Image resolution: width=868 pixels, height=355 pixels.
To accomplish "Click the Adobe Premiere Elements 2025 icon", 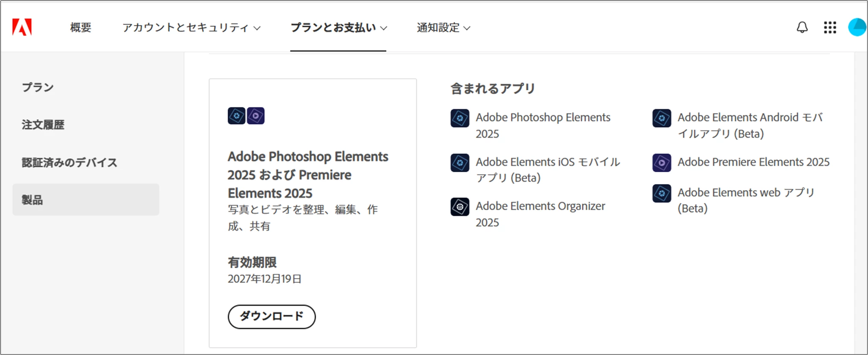I will tap(662, 163).
